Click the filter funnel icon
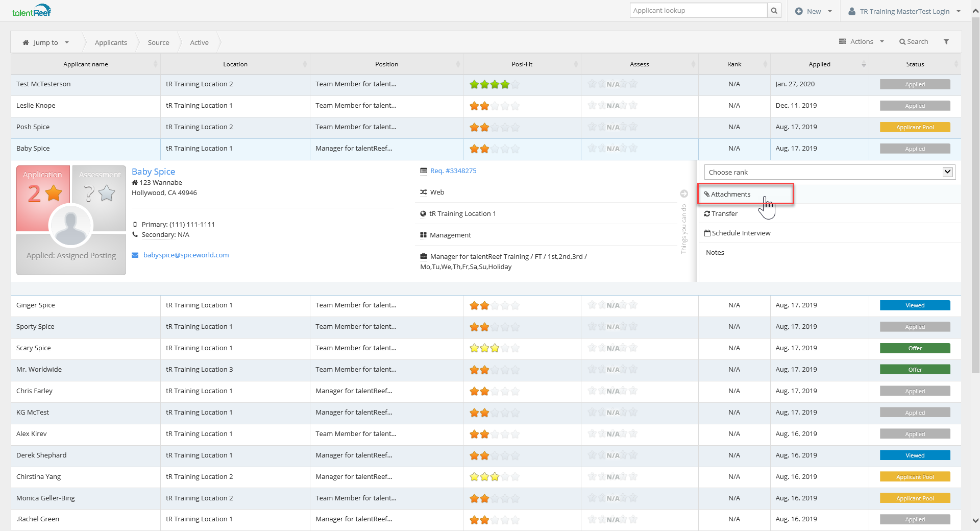 [x=946, y=42]
